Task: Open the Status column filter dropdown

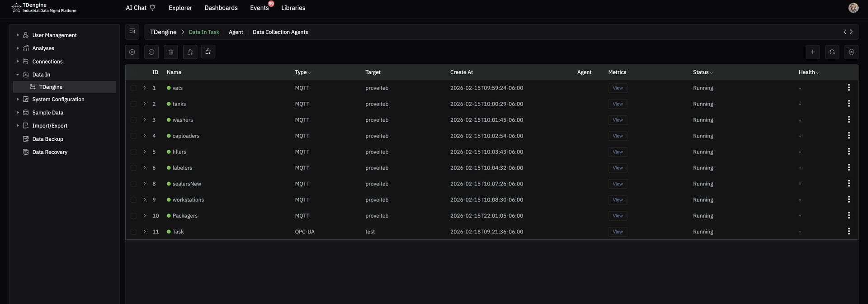Action: tap(711, 73)
